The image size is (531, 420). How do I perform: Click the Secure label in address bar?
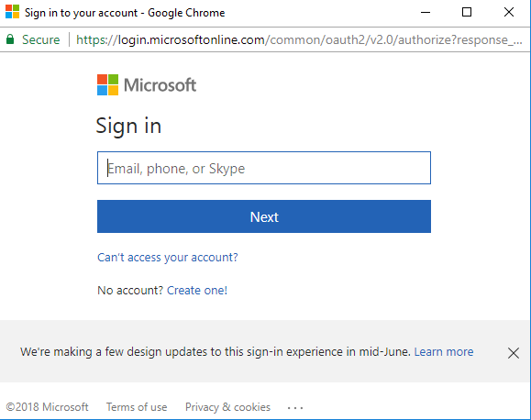click(x=41, y=39)
